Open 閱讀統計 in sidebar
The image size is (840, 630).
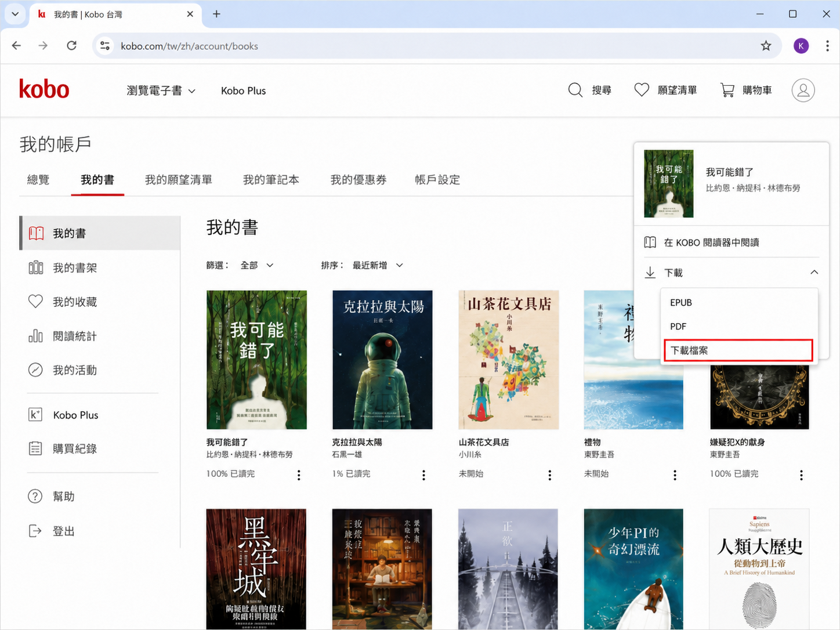pos(75,336)
